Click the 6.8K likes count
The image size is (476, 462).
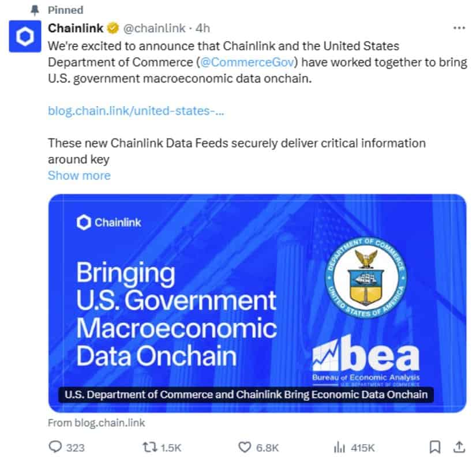click(x=267, y=448)
